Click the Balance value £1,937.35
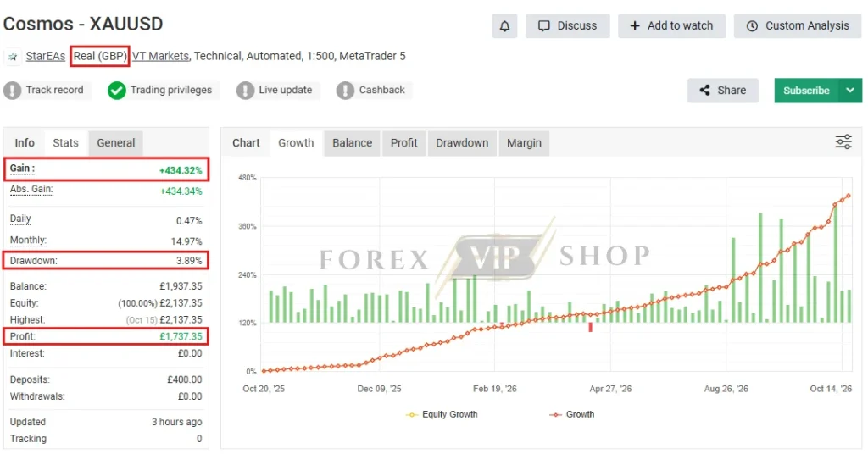The width and height of the screenshot is (868, 454). [181, 286]
